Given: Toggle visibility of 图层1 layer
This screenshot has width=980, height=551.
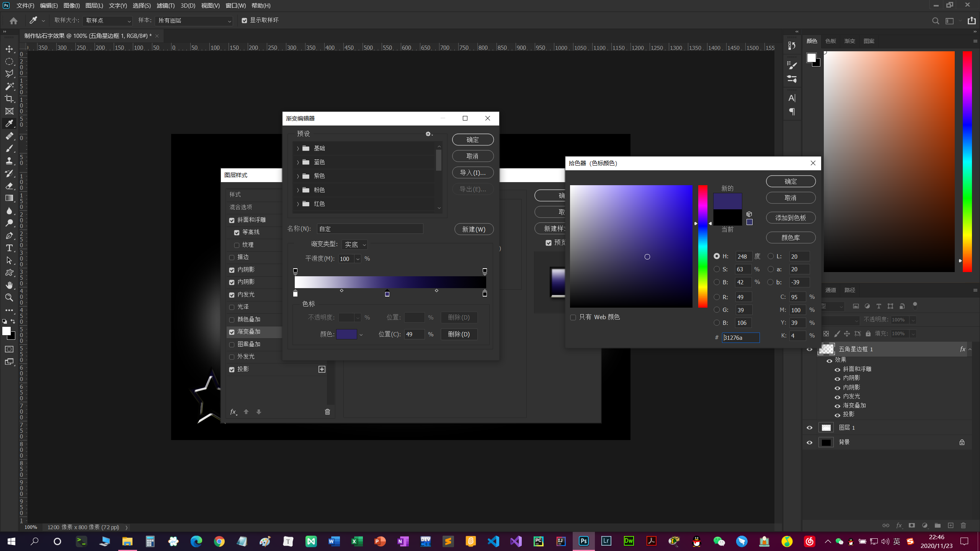Looking at the screenshot, I should (x=810, y=427).
